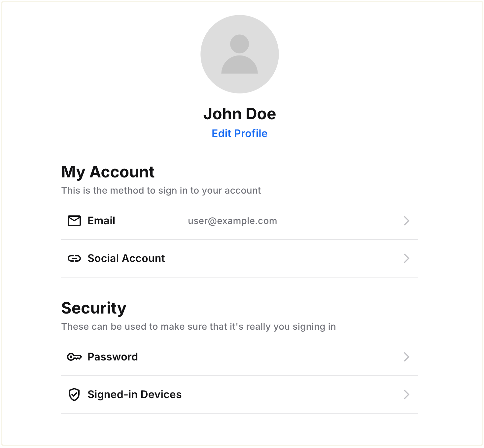Image resolution: width=484 pixels, height=448 pixels.
Task: Expand the Social Account chevron arrow
Action: pos(406,258)
